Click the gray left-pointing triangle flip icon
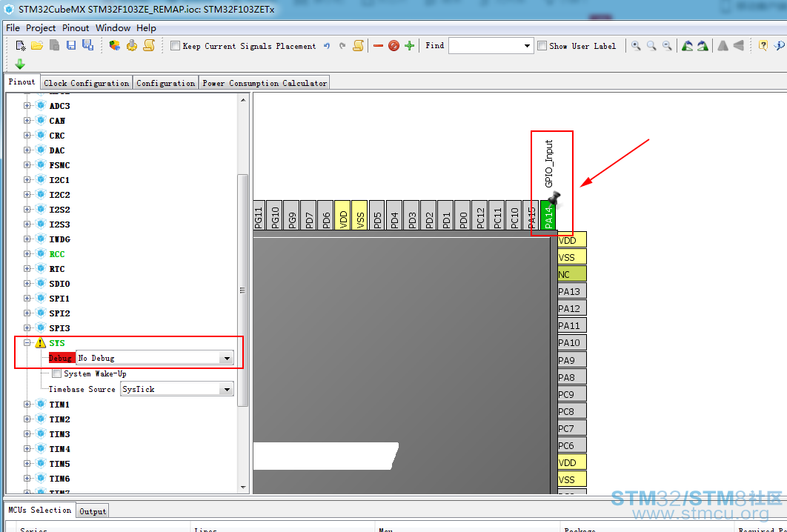The width and height of the screenshot is (787, 532). click(x=738, y=46)
